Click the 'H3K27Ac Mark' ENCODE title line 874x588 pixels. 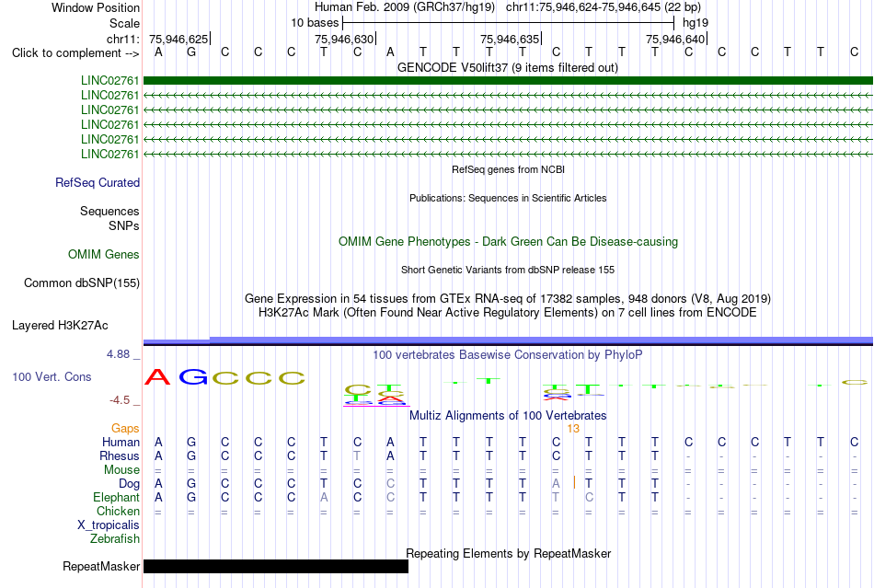(x=508, y=313)
